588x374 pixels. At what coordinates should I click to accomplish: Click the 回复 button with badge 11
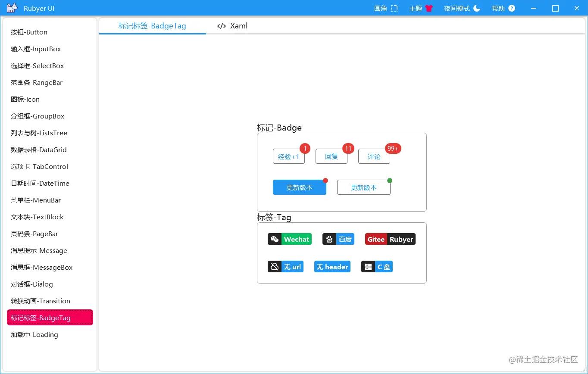pyautogui.click(x=331, y=156)
